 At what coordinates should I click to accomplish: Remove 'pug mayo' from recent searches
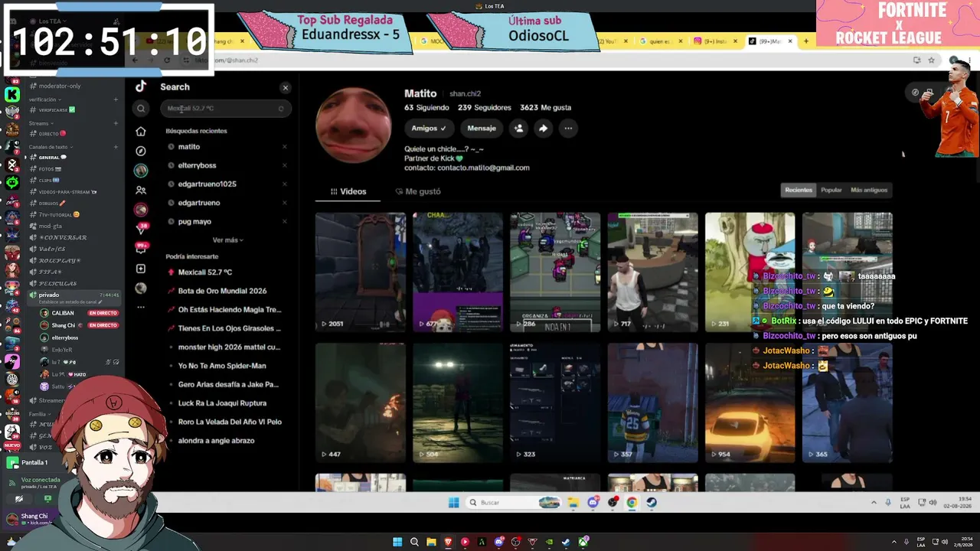285,222
